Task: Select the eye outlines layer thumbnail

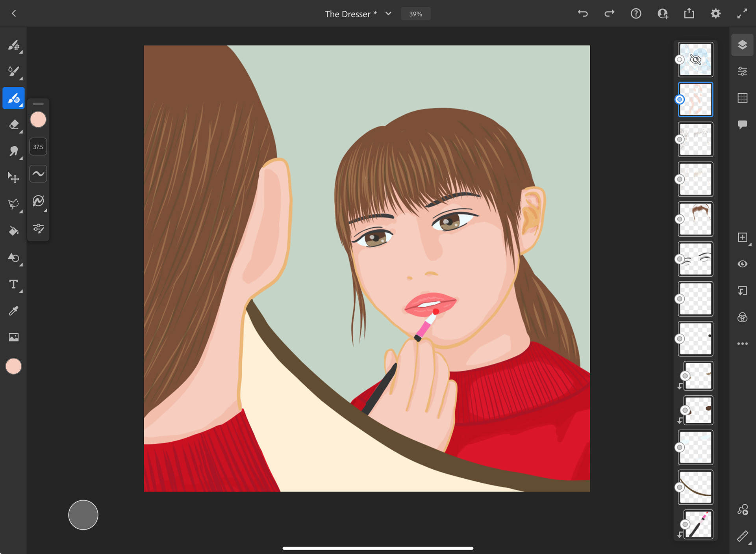Action: pos(695,259)
